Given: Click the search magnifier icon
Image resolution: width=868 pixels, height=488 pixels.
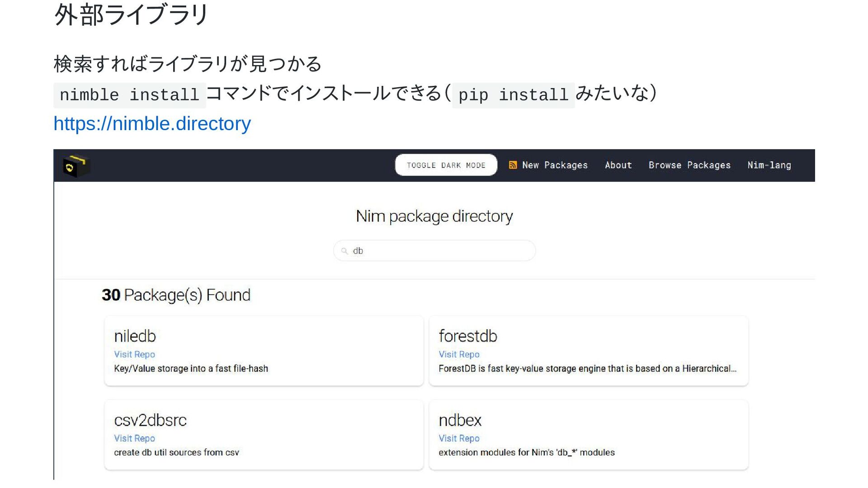Looking at the screenshot, I should (x=344, y=251).
